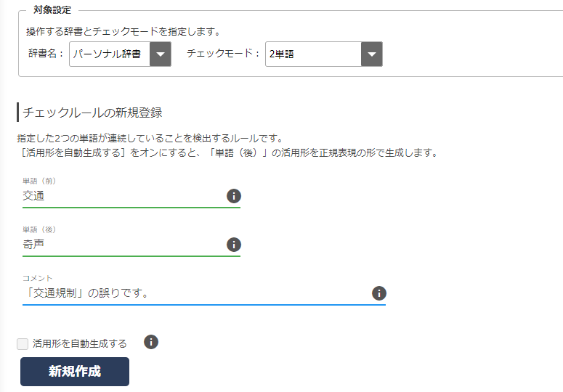This screenshot has width=563, height=392.
Task: Click the small コメント field caption
Action: pyautogui.click(x=38, y=278)
